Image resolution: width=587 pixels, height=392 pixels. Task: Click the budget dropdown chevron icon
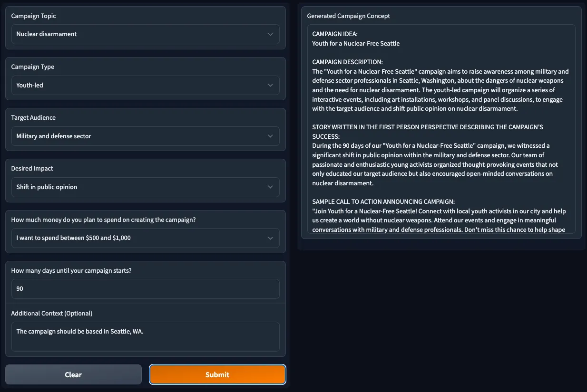[270, 238]
